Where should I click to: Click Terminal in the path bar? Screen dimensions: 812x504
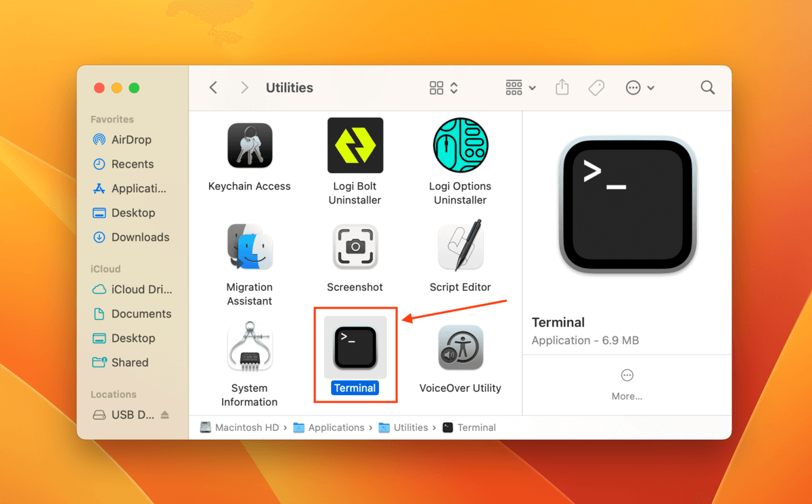[469, 428]
